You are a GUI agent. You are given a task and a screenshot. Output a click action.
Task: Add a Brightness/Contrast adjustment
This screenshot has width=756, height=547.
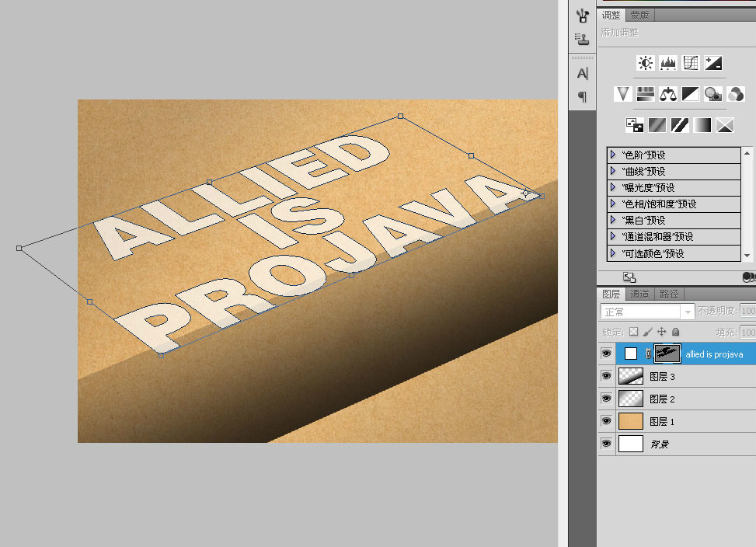[645, 63]
